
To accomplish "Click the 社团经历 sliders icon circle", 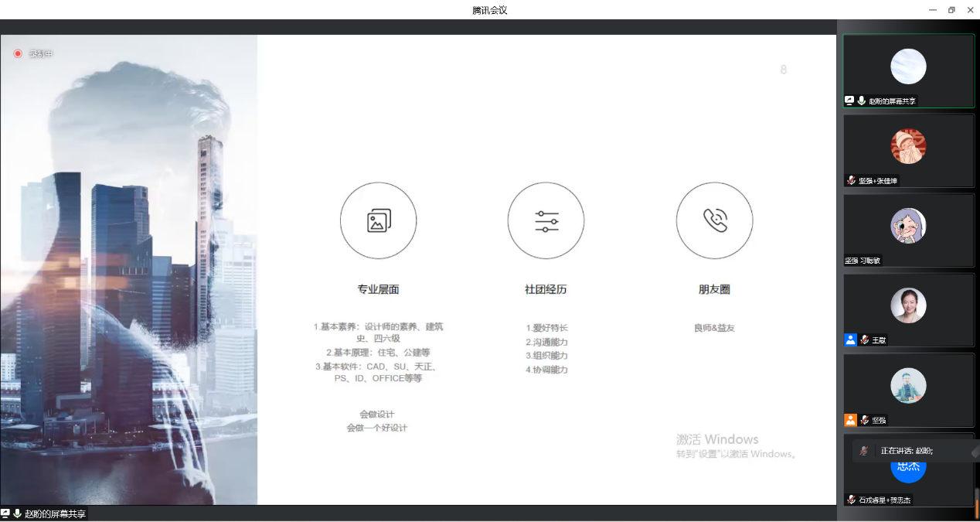I will pos(546,221).
